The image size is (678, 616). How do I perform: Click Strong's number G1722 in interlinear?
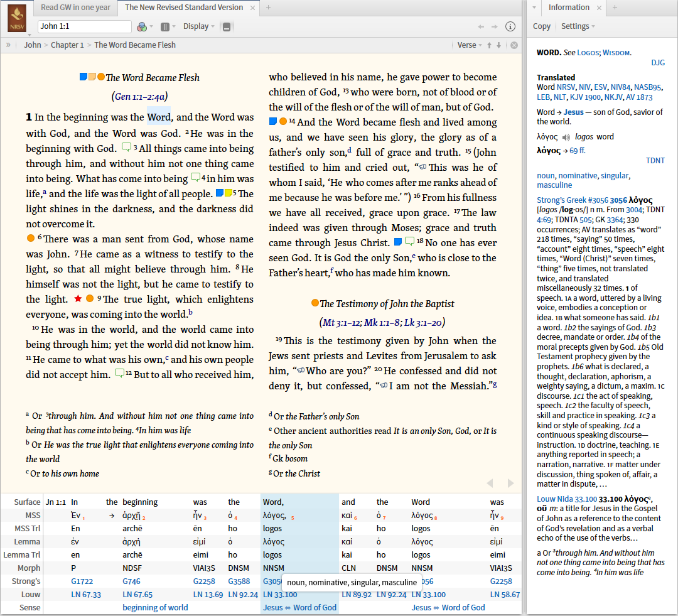(82, 581)
